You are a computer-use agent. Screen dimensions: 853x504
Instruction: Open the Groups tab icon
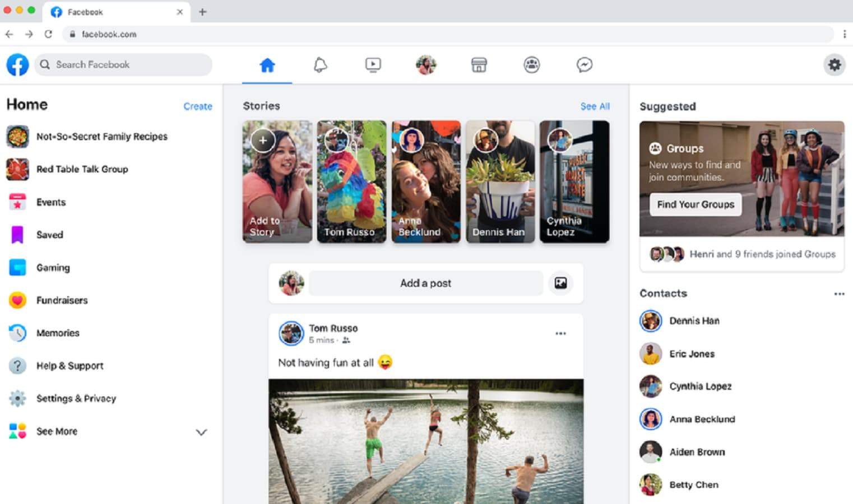coord(531,65)
